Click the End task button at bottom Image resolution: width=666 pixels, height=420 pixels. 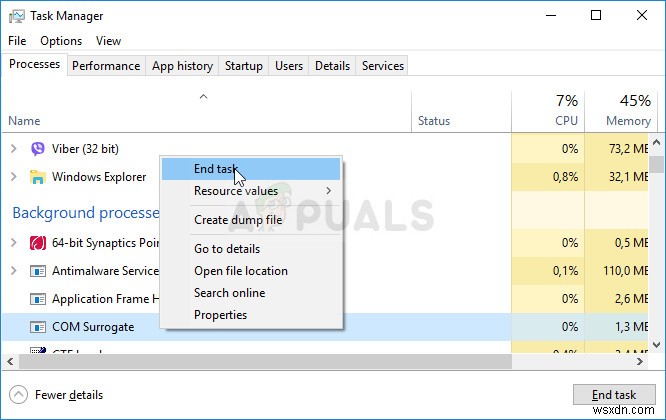coord(614,395)
